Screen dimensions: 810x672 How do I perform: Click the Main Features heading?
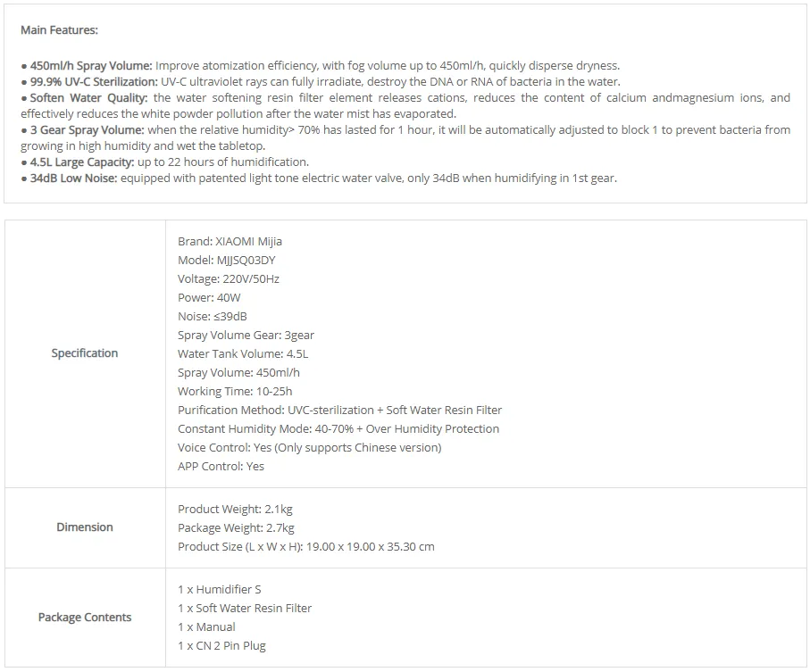[59, 30]
